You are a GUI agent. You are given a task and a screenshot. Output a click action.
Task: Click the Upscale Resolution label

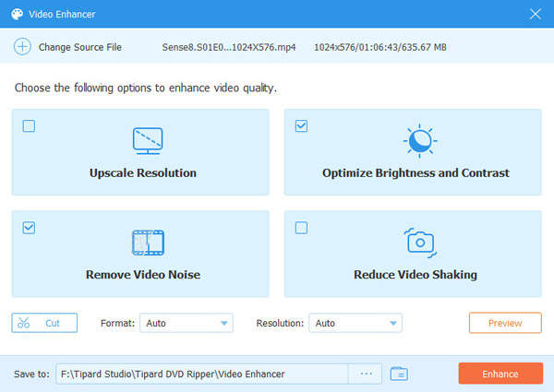(143, 172)
